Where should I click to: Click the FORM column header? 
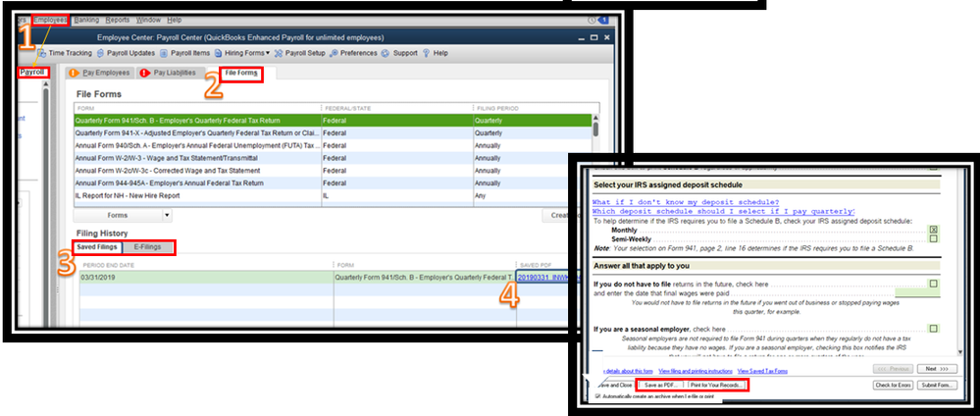coord(197,108)
